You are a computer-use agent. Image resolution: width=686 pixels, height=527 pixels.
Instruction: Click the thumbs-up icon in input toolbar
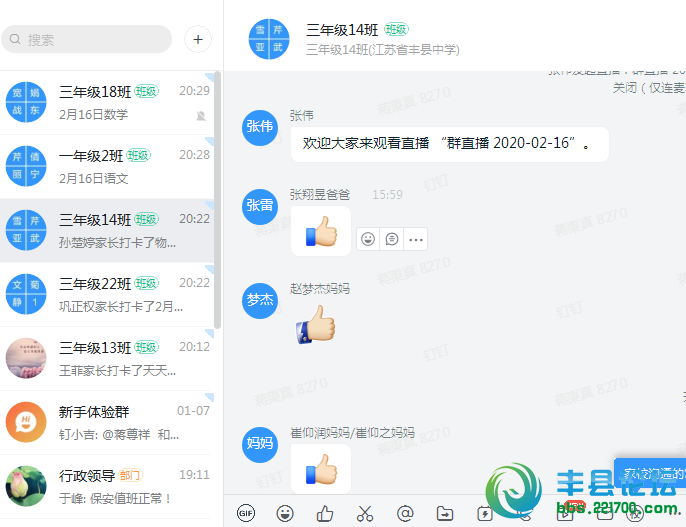click(x=324, y=513)
